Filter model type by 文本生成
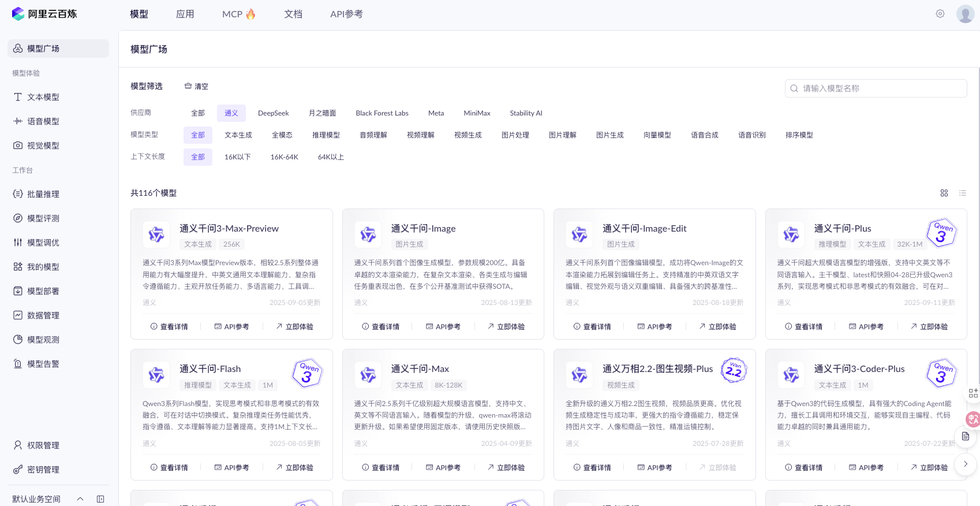 tap(238, 135)
